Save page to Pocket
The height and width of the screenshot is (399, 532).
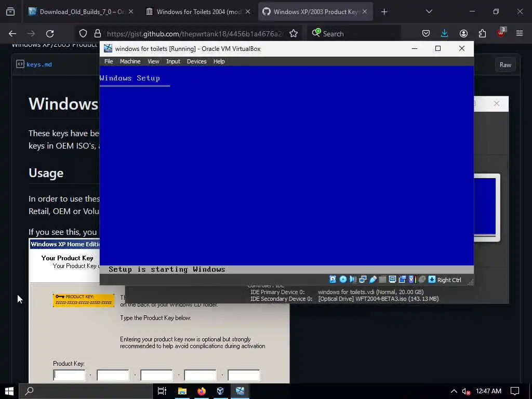click(x=426, y=34)
